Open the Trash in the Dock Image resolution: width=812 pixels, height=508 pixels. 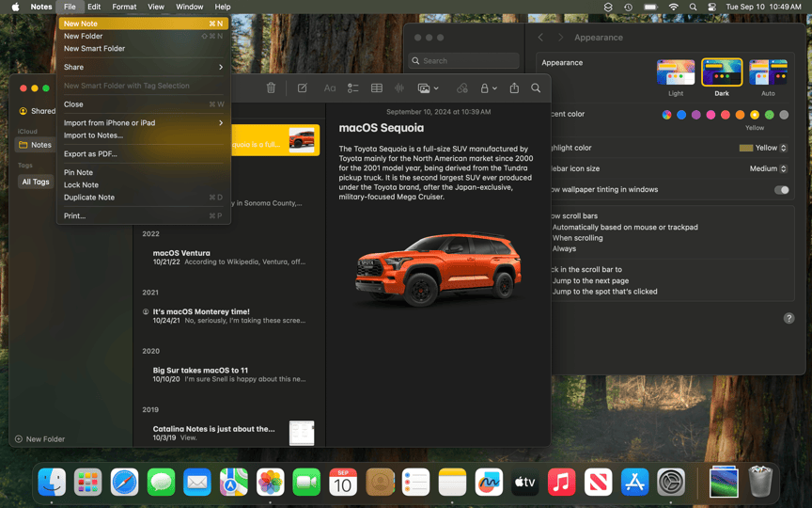pos(760,482)
